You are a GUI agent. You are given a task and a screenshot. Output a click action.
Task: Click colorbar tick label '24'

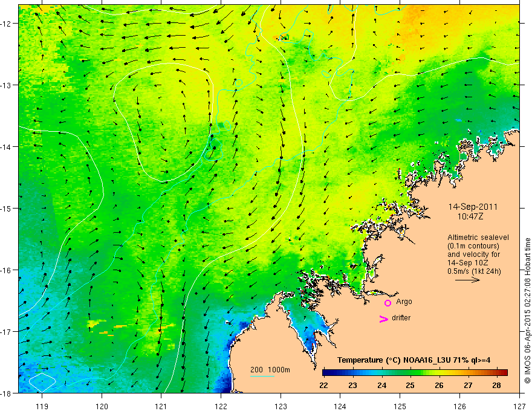point(381,385)
